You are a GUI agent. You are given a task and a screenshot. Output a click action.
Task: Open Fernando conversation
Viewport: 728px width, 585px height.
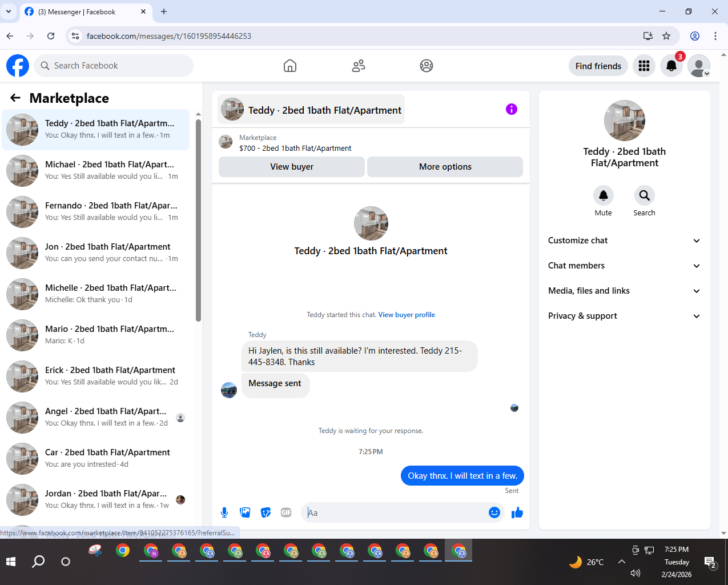(x=96, y=212)
